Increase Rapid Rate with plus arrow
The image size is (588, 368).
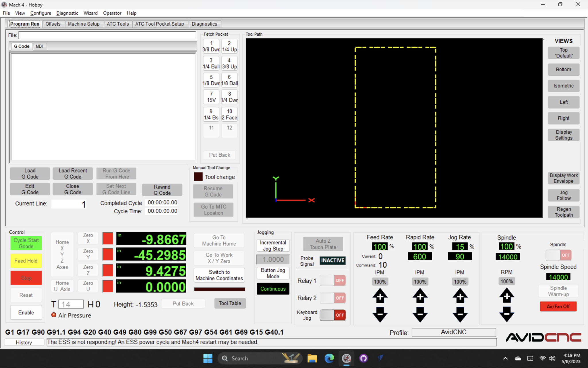[x=420, y=296]
